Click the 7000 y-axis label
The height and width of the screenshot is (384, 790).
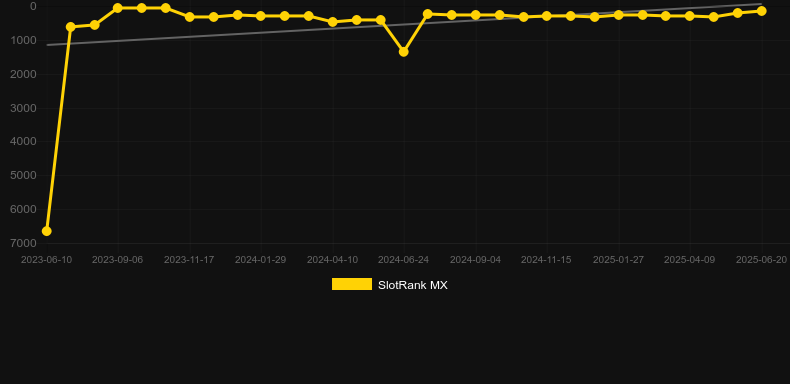pyautogui.click(x=23, y=243)
